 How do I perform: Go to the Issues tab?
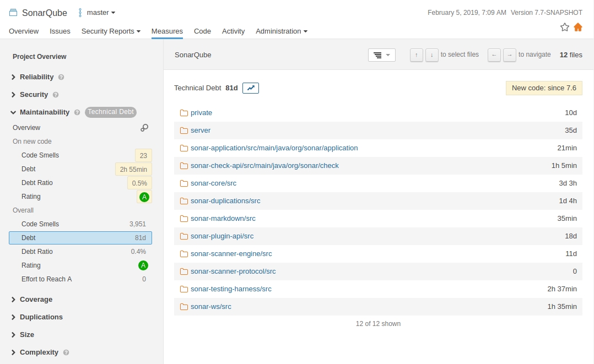click(x=60, y=31)
